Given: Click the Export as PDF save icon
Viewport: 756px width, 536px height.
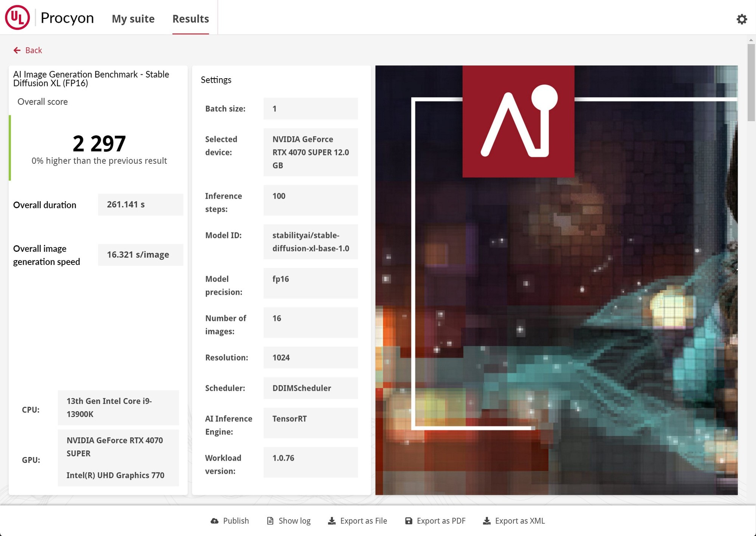Looking at the screenshot, I should tap(409, 521).
